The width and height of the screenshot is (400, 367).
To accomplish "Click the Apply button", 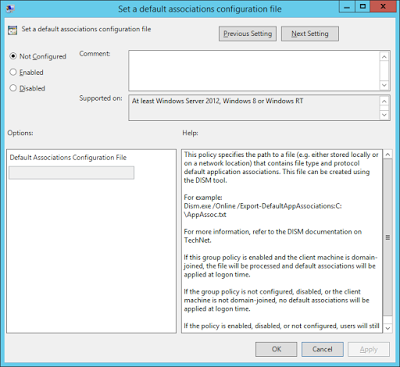I will pos(369,349).
